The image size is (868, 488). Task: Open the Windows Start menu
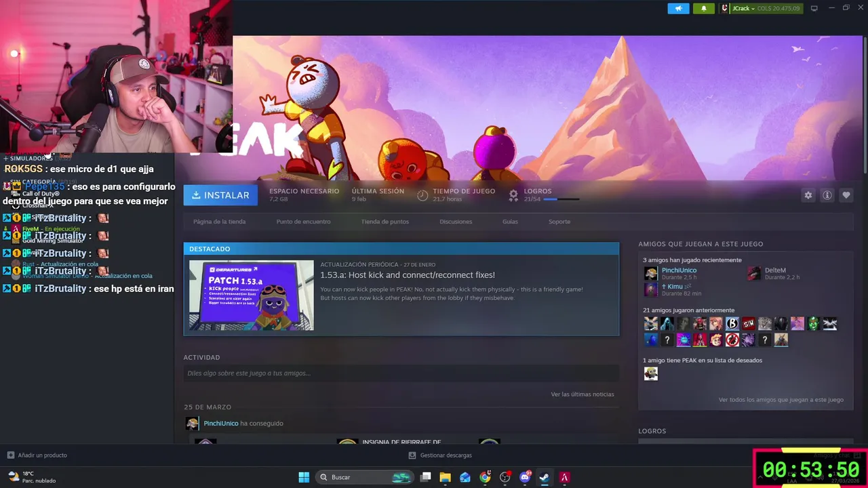[304, 477]
